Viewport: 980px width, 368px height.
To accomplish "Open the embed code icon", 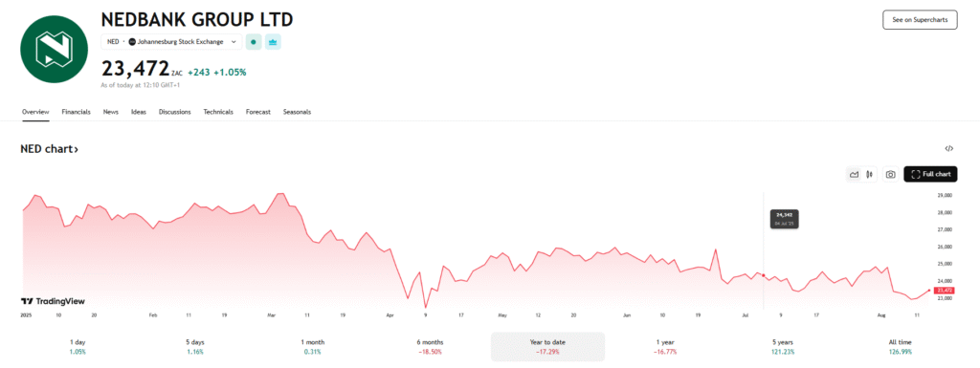I will (x=948, y=148).
